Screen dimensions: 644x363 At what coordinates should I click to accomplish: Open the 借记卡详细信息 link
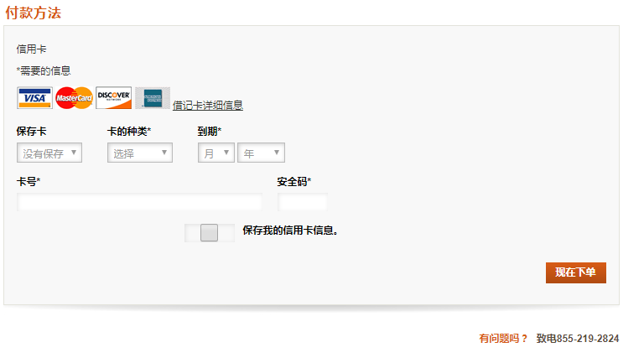point(208,106)
